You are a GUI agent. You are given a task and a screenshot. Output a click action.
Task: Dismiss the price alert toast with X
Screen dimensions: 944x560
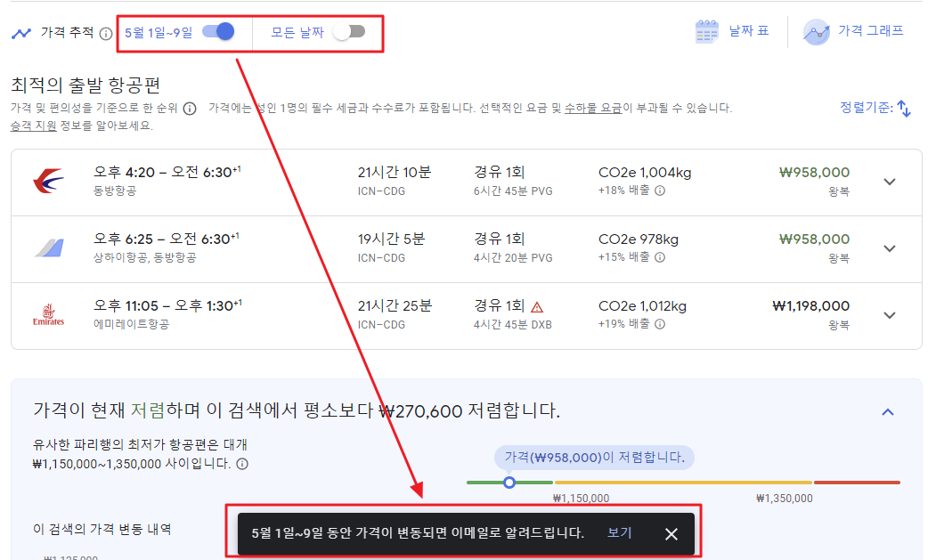click(671, 534)
